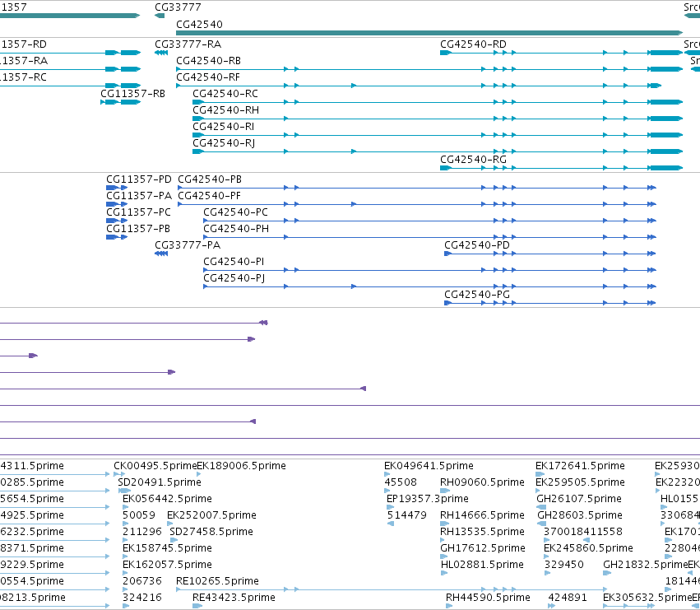The image size is (700, 610).
Task: Select protein CG42540-PG label
Action: pos(477,295)
